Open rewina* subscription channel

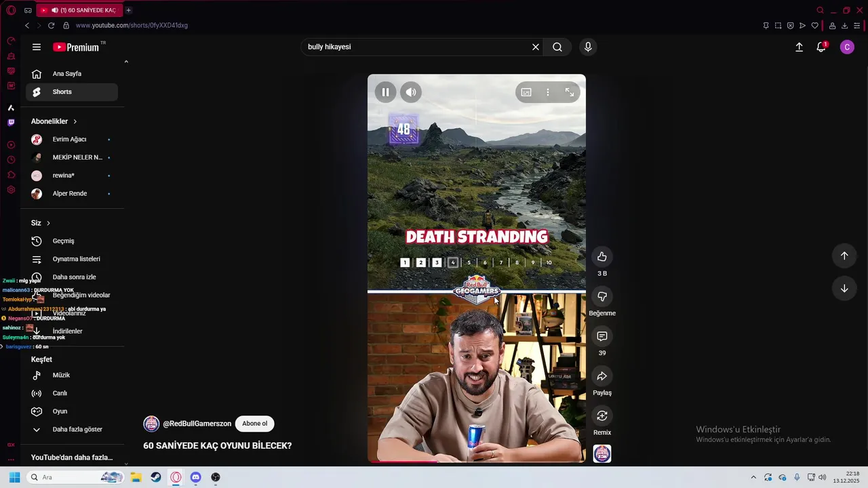click(72, 176)
